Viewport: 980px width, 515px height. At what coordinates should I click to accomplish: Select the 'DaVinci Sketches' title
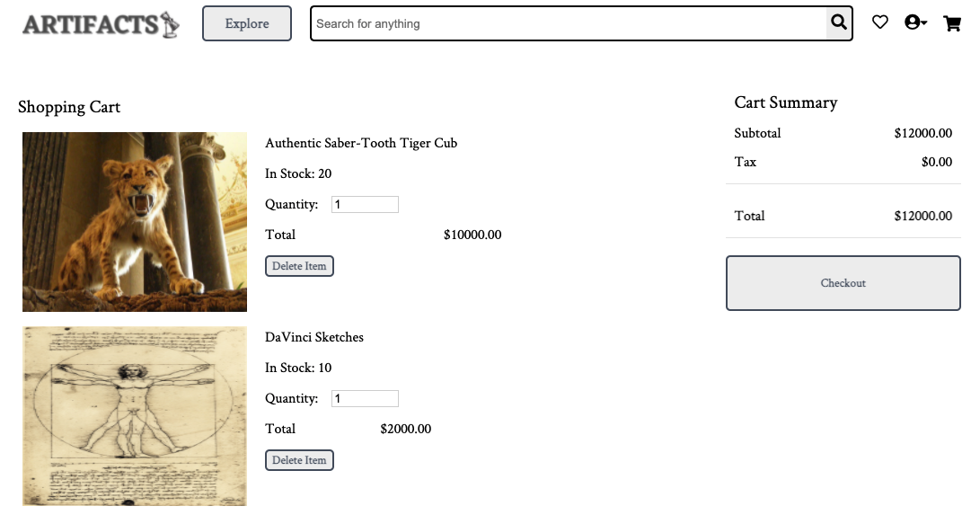(314, 338)
